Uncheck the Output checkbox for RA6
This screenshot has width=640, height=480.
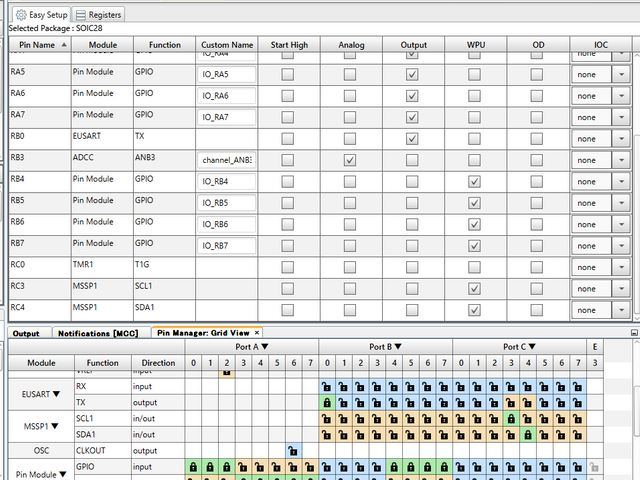411,95
